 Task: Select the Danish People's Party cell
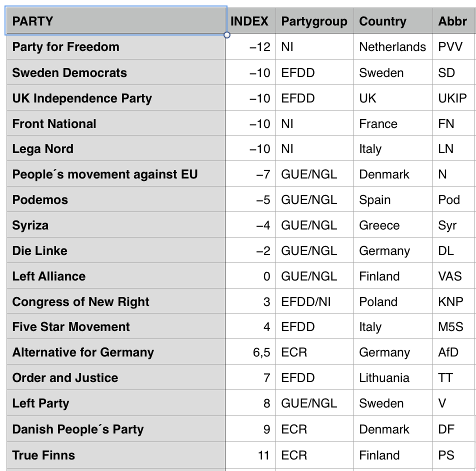coord(115,429)
